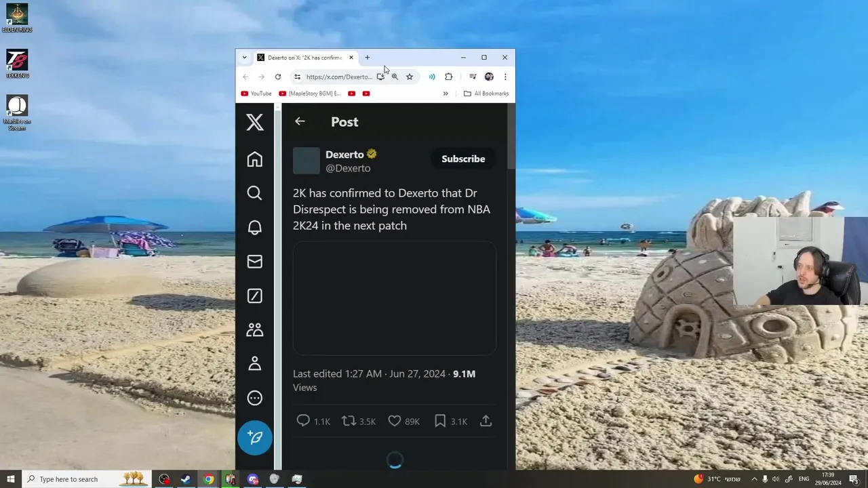This screenshot has height=488, width=868.
Task: Open the blue sound-wave extension icon
Action: (432, 77)
